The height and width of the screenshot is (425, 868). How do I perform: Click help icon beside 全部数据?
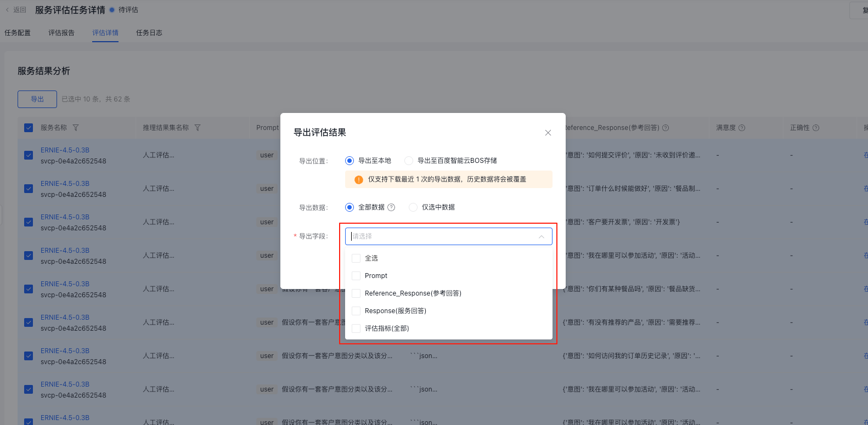pos(391,207)
